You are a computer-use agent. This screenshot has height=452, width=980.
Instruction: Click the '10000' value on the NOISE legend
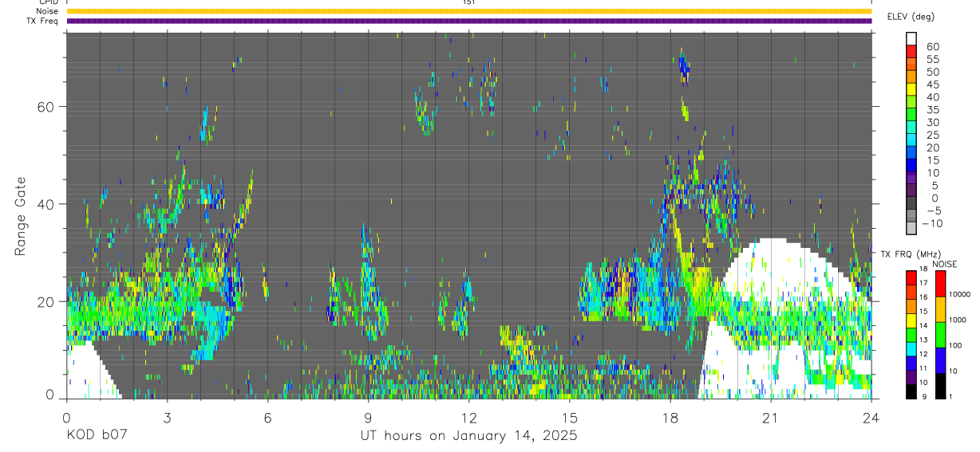[x=961, y=295]
